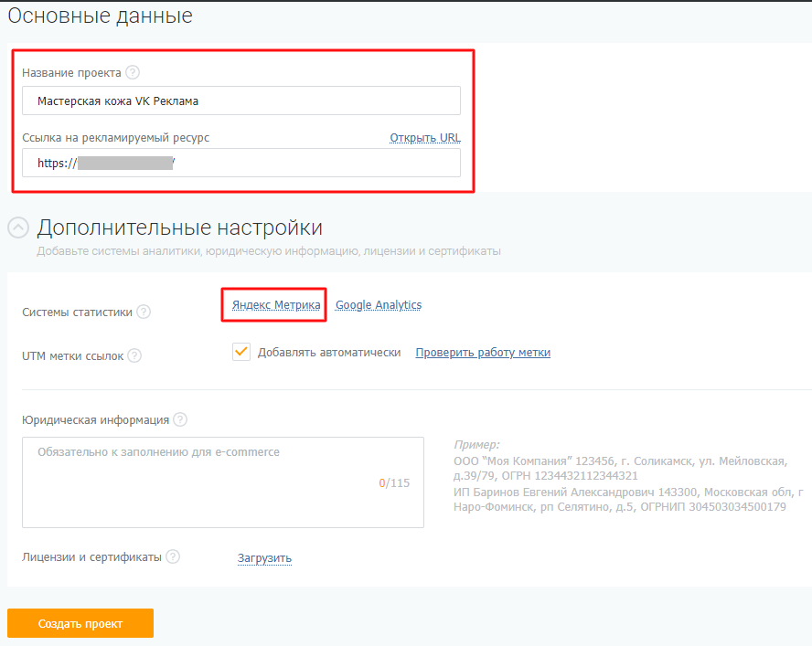
Task: Open help icon near Лицензии и сертификаты
Action: point(173,556)
